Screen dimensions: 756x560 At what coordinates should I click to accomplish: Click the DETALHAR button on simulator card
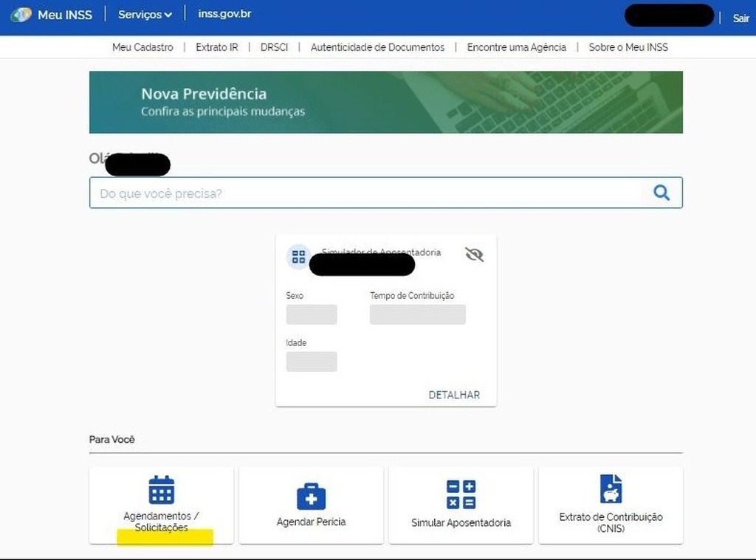click(454, 395)
